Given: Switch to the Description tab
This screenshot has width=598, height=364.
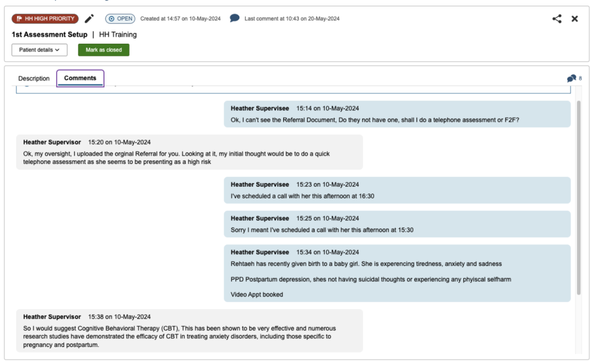Looking at the screenshot, I should [x=34, y=79].
